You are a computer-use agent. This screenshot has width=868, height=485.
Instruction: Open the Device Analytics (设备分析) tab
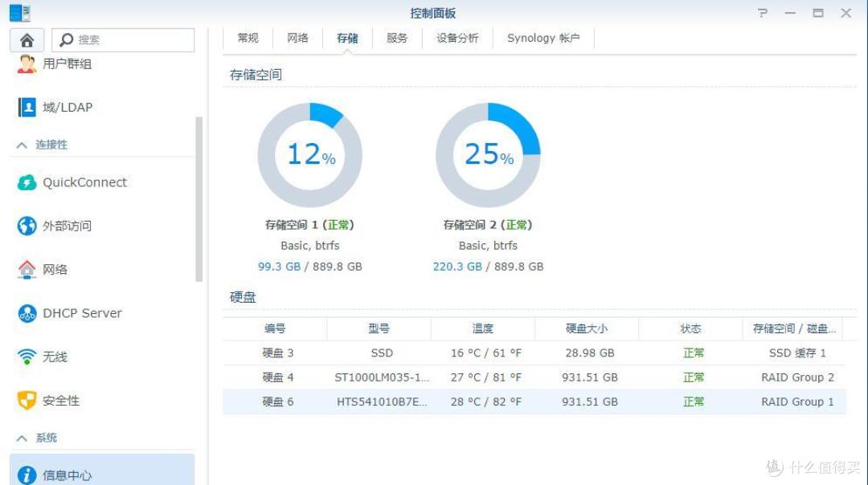tap(457, 39)
